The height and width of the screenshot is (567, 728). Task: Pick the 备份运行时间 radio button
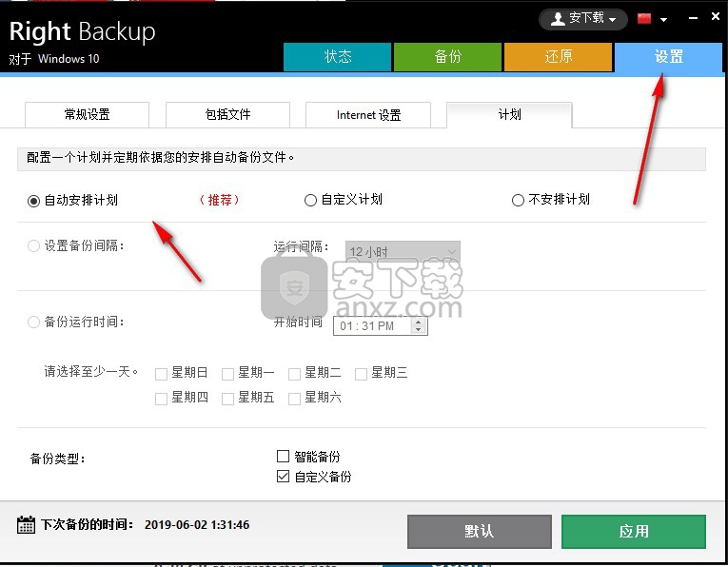pyautogui.click(x=33, y=322)
